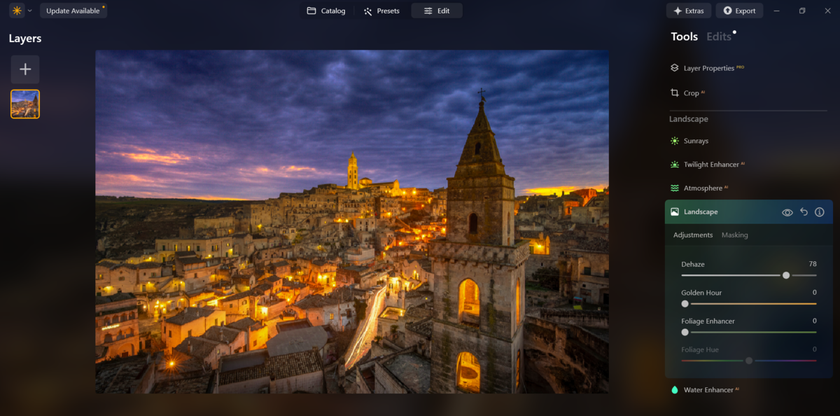This screenshot has height=416, width=840.
Task: Open the Water Enhancer tool
Action: [x=705, y=390]
